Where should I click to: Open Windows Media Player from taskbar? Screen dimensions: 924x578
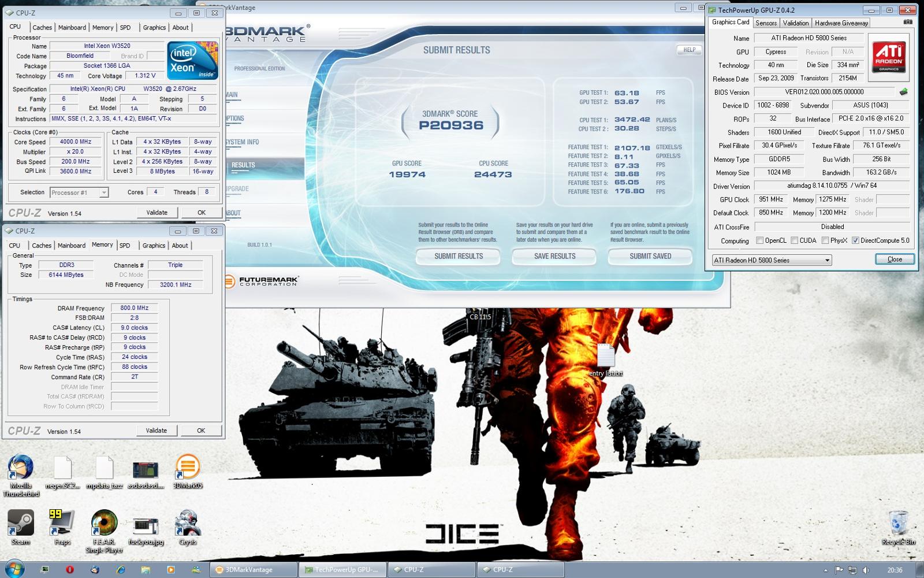(171, 569)
